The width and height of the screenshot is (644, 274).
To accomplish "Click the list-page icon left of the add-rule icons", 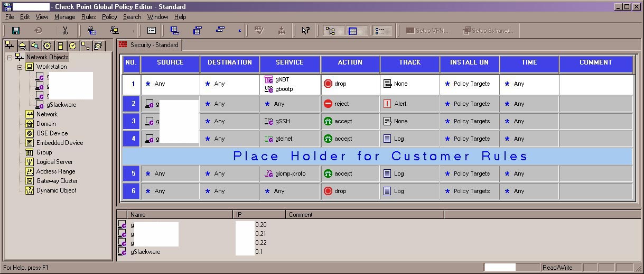I will click(x=152, y=31).
